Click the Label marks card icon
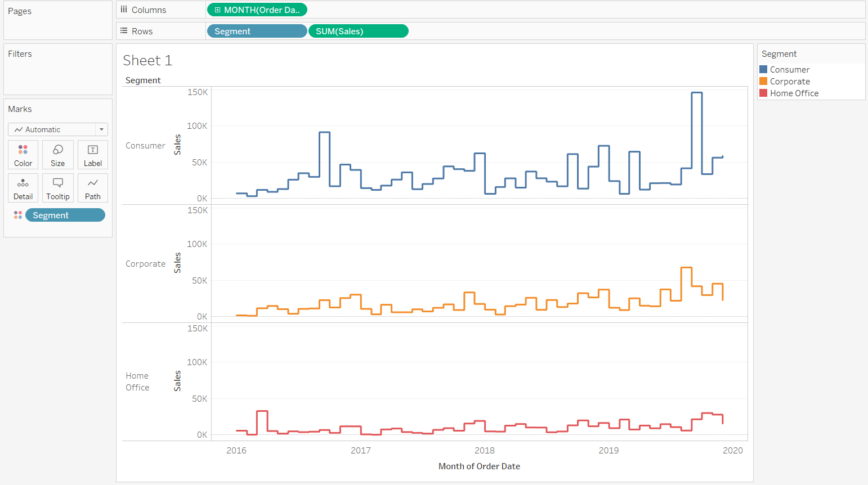Viewport: 868px width, 485px height. point(93,155)
